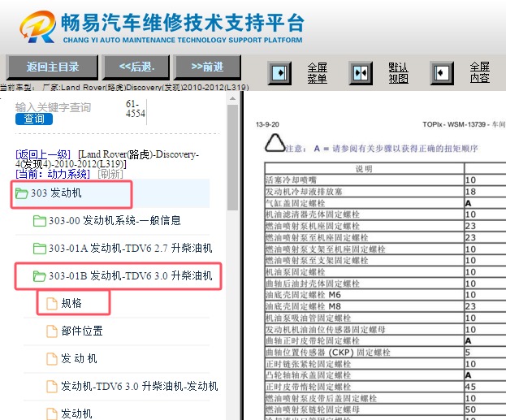
Task: Click the full-screen menu (全屏菜单) icon
Action: 279,73
